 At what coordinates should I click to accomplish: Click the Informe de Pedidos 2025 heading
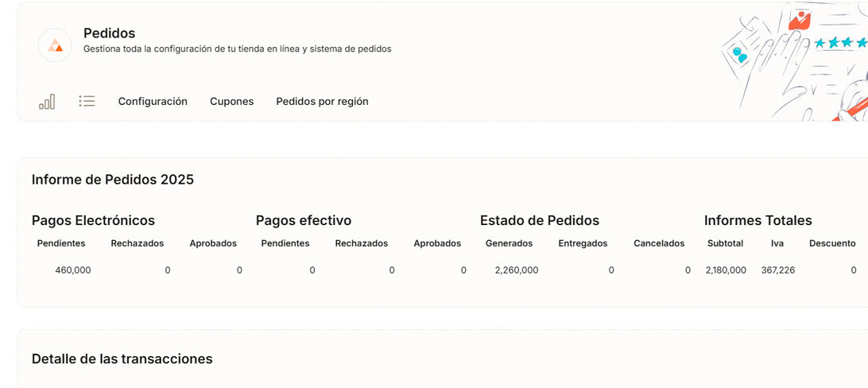[113, 180]
